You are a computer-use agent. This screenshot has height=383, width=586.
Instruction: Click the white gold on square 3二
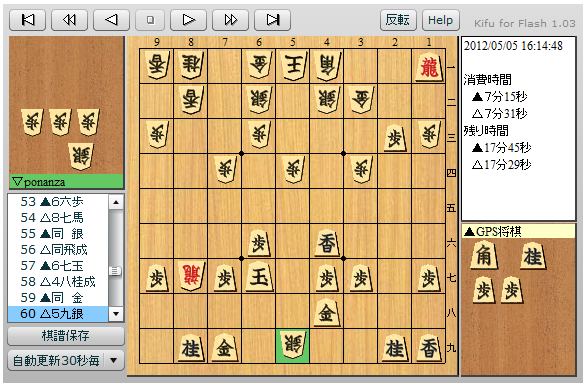pyautogui.click(x=361, y=100)
